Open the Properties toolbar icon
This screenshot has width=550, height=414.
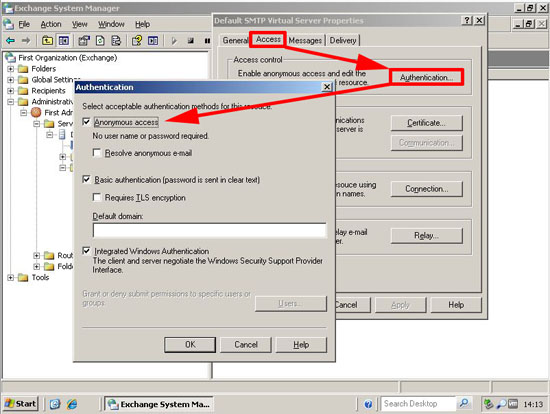tap(84, 41)
